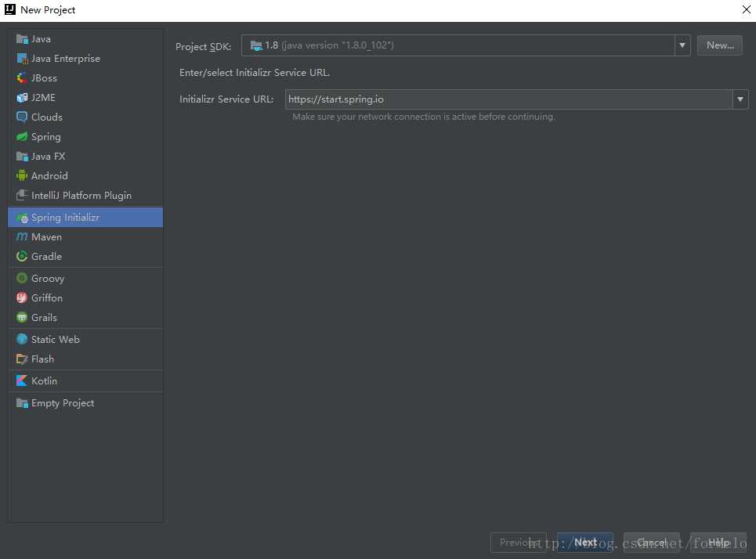Click the JBoss icon
The image size is (756, 559).
[x=22, y=78]
